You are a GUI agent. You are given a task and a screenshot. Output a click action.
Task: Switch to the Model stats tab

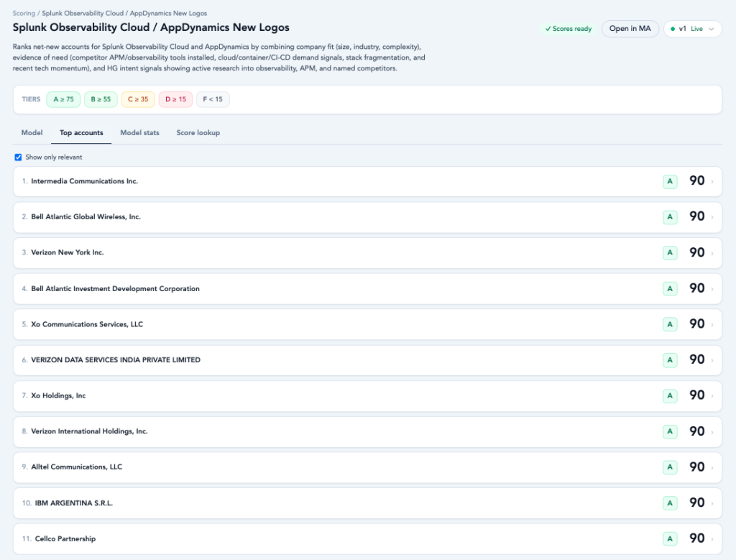140,133
